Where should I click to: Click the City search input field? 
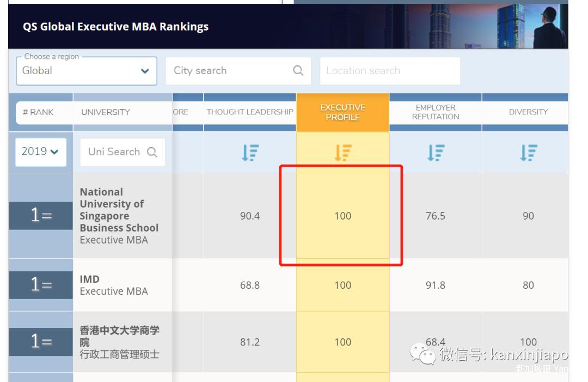coord(231,71)
